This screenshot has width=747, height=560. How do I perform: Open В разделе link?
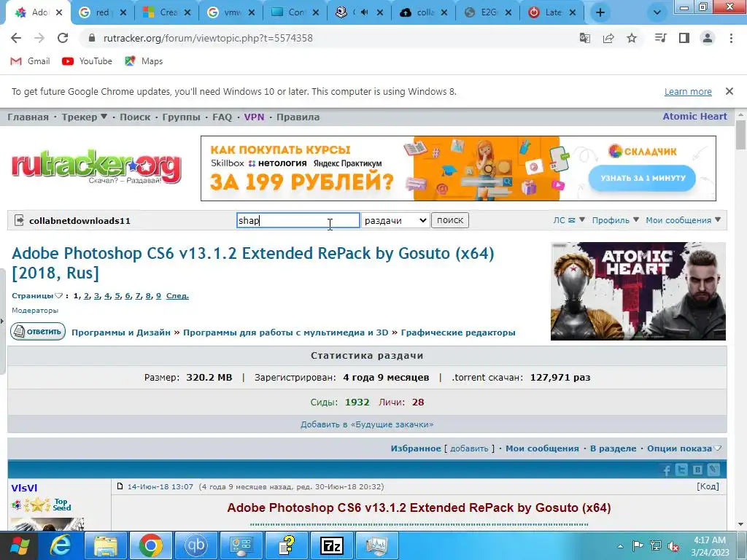[613, 448]
